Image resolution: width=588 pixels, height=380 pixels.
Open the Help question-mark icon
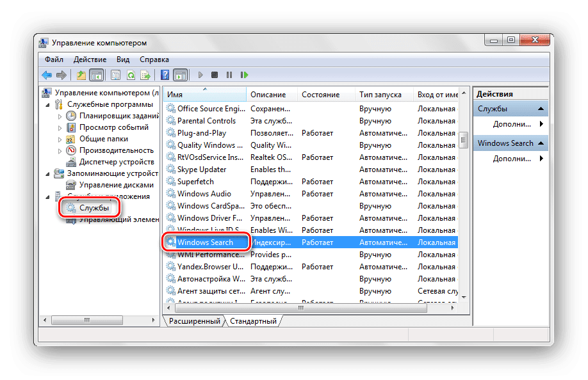(165, 75)
